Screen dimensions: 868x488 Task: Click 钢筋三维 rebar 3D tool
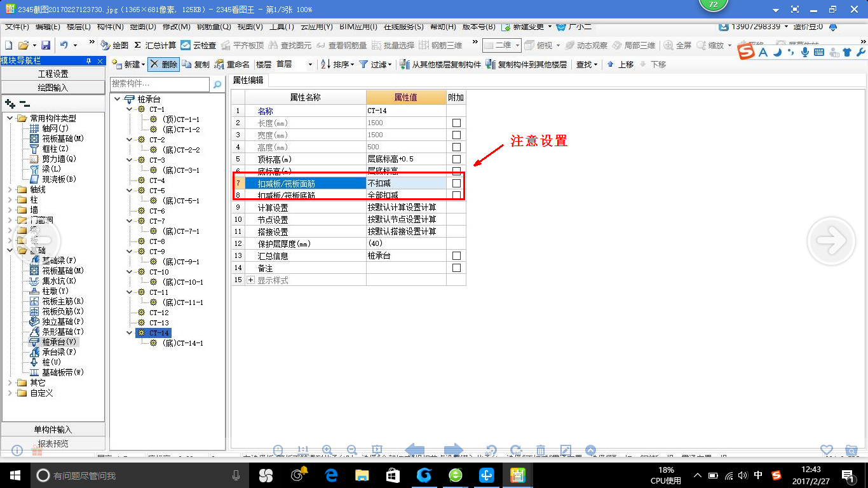pos(440,46)
